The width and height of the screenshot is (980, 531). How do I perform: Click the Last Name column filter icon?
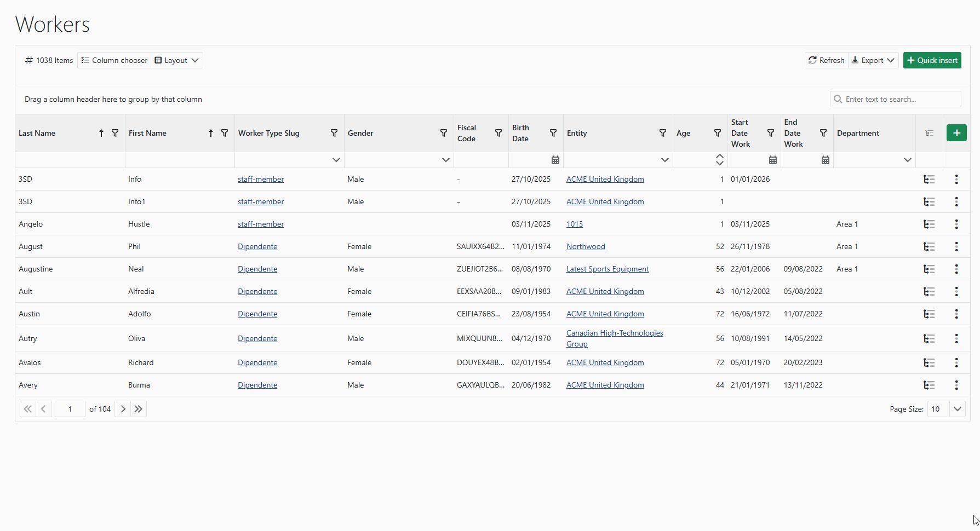click(x=115, y=133)
